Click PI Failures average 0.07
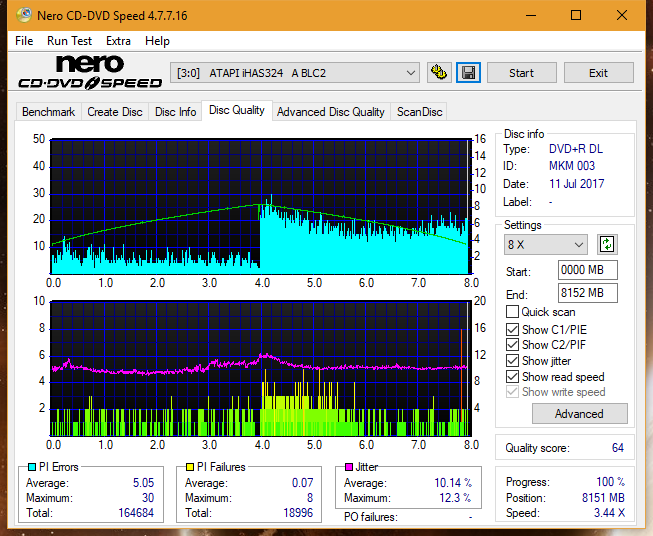The image size is (653, 536). coord(302,483)
